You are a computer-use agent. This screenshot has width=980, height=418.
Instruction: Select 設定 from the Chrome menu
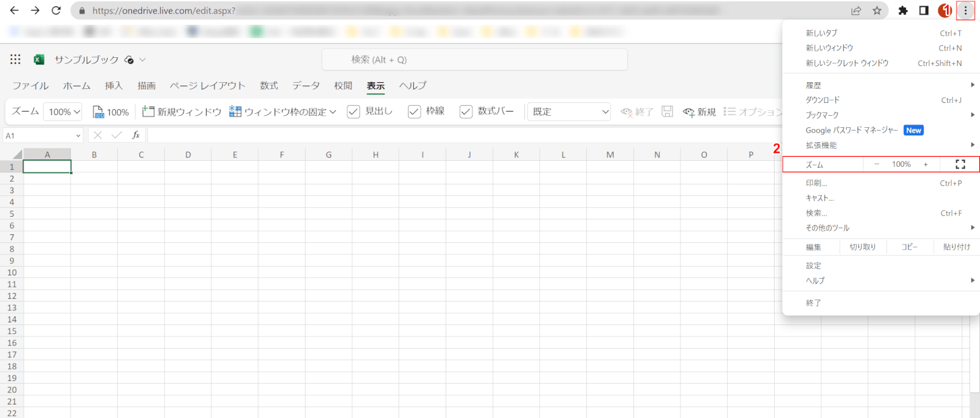(x=814, y=266)
